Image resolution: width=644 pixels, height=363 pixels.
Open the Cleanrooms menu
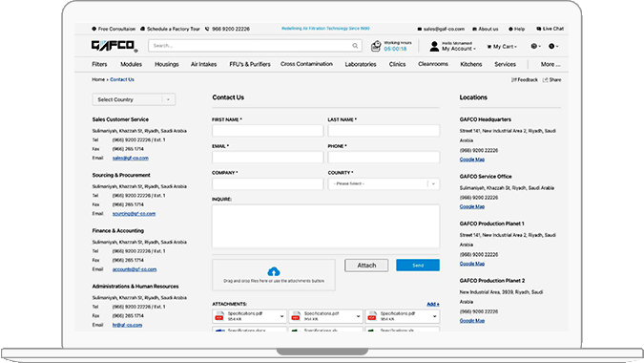[x=433, y=64]
